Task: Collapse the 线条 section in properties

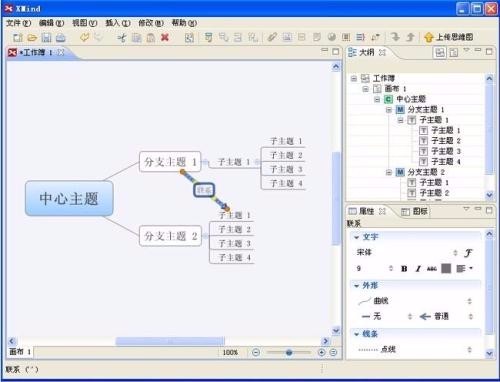Action: pos(356,334)
